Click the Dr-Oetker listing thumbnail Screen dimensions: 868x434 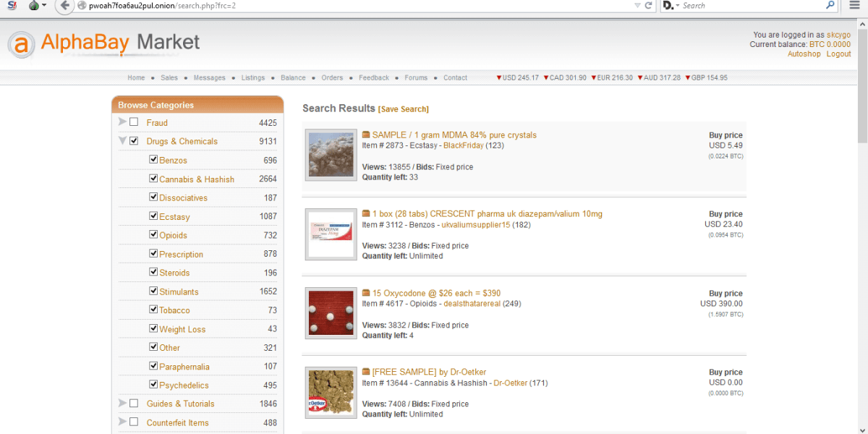click(x=331, y=393)
